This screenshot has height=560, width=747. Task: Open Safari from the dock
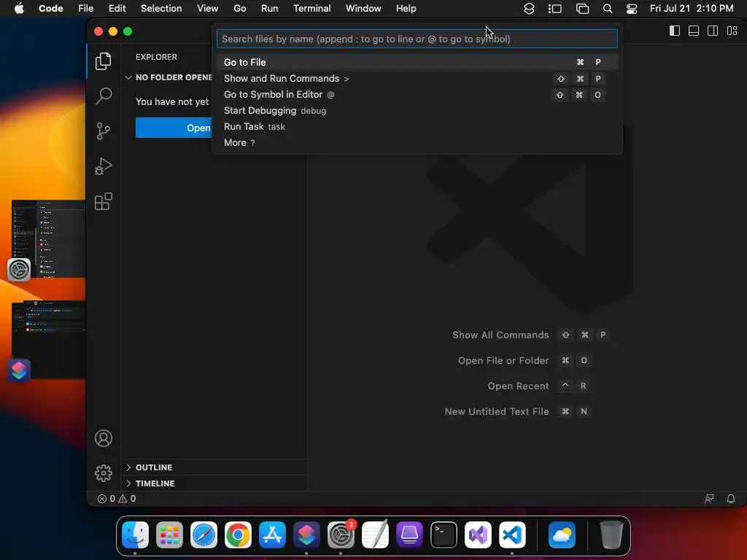pos(204,534)
